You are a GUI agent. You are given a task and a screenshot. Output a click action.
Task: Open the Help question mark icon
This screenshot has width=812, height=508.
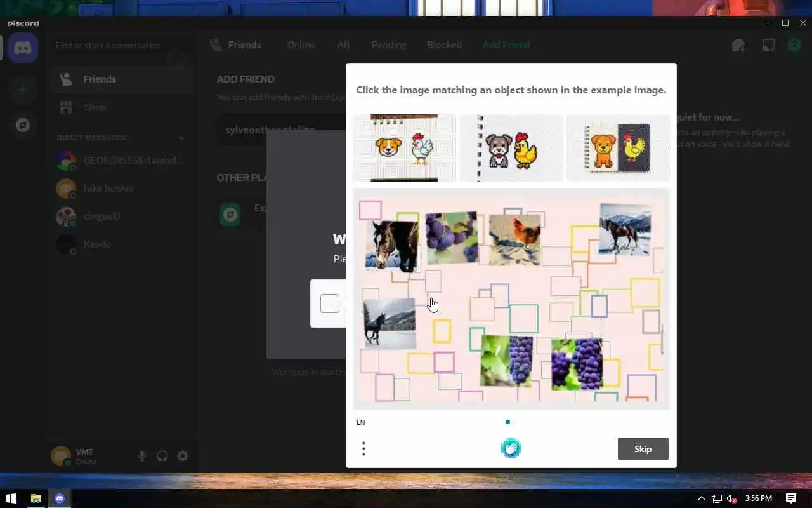(794, 46)
